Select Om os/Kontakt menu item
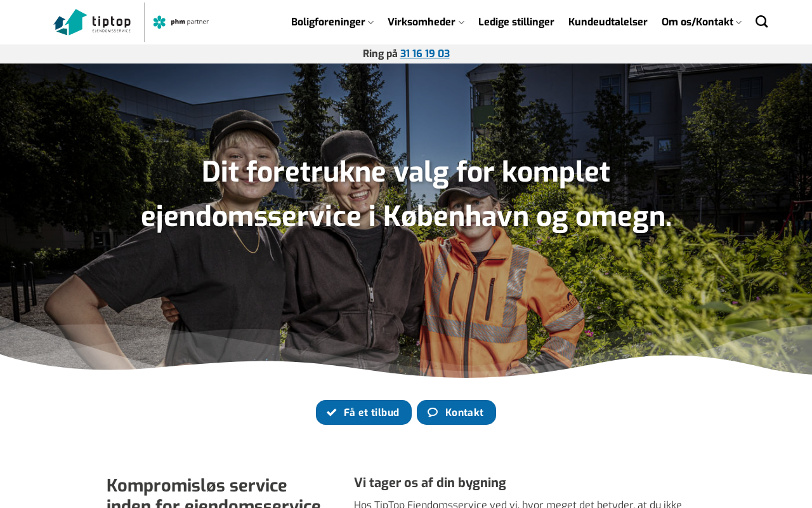The width and height of the screenshot is (812, 508). coord(697,22)
